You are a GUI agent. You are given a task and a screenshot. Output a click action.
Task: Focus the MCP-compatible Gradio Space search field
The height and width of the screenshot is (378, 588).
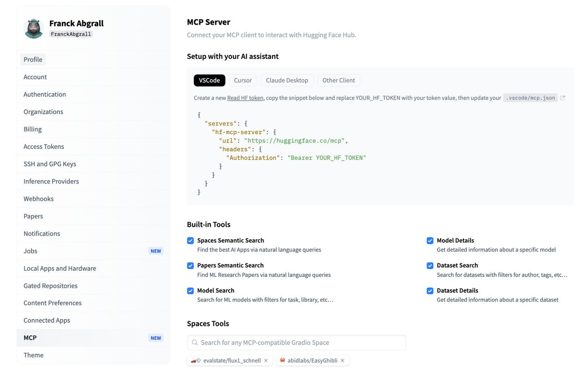(296, 343)
